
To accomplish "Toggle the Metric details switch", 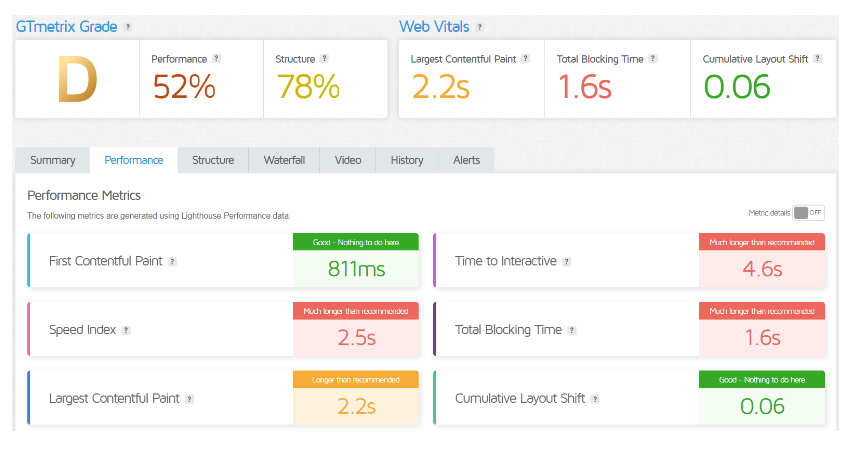I will coord(809,213).
